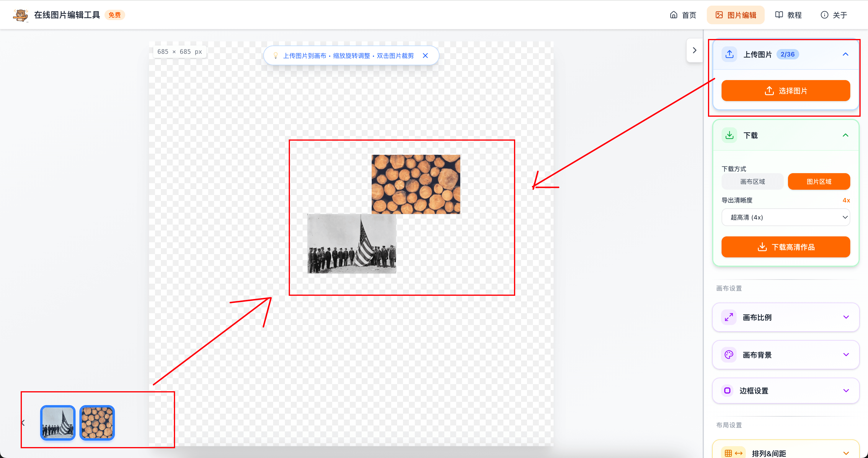Select 图片区域 download mode

click(x=818, y=181)
